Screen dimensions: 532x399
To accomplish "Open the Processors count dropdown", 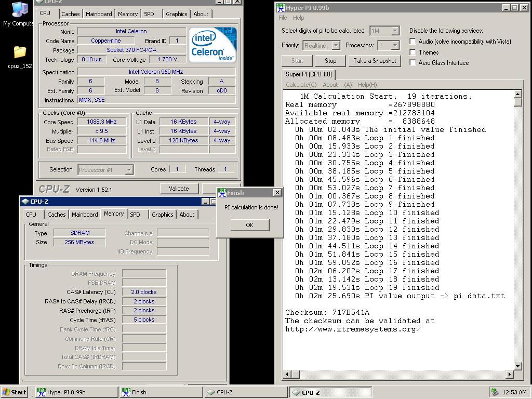I will click(395, 45).
